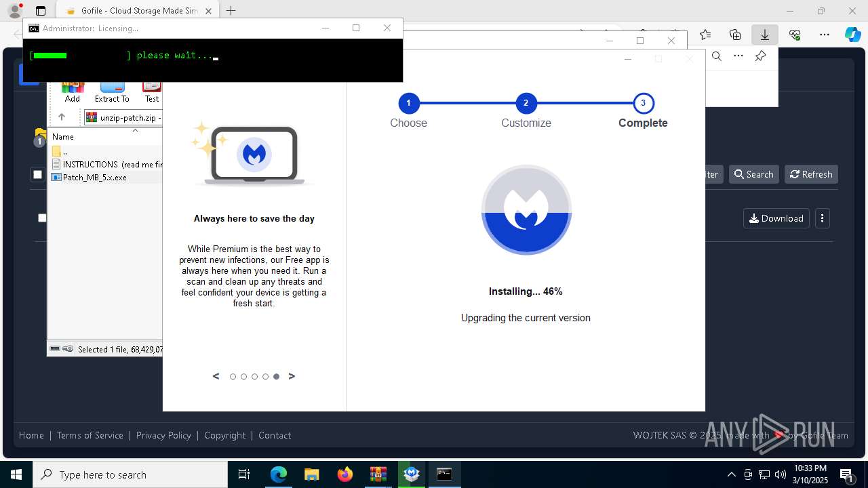Open the notification center
868x488 pixels.
tap(846, 474)
